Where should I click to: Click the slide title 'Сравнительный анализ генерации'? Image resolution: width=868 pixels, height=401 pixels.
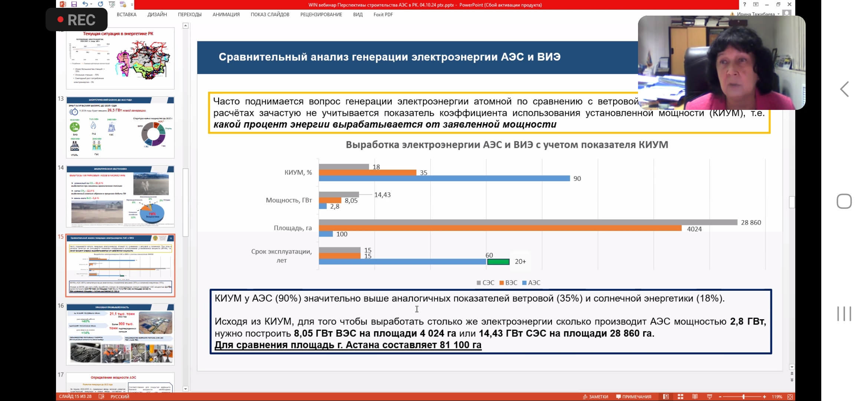click(x=389, y=57)
